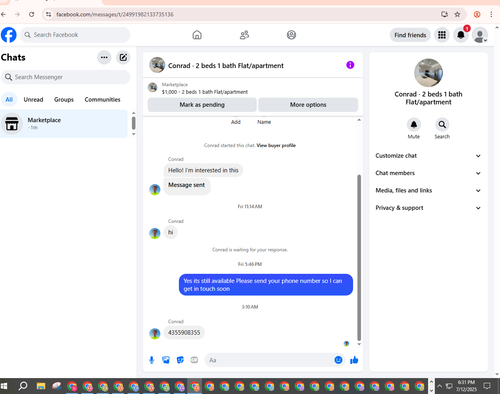Open the Menu grid icon

point(442,35)
